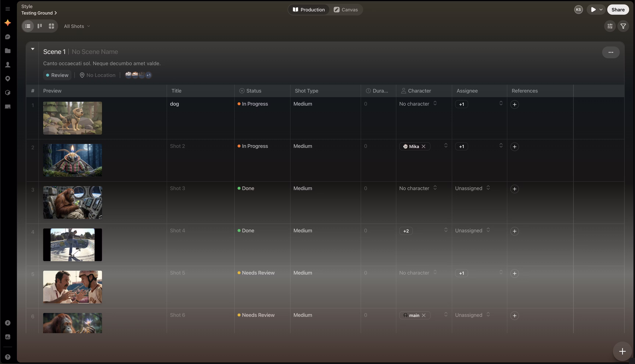The height and width of the screenshot is (364, 635).
Task: Open the +2 characters badge in Shot 4
Action: click(406, 231)
